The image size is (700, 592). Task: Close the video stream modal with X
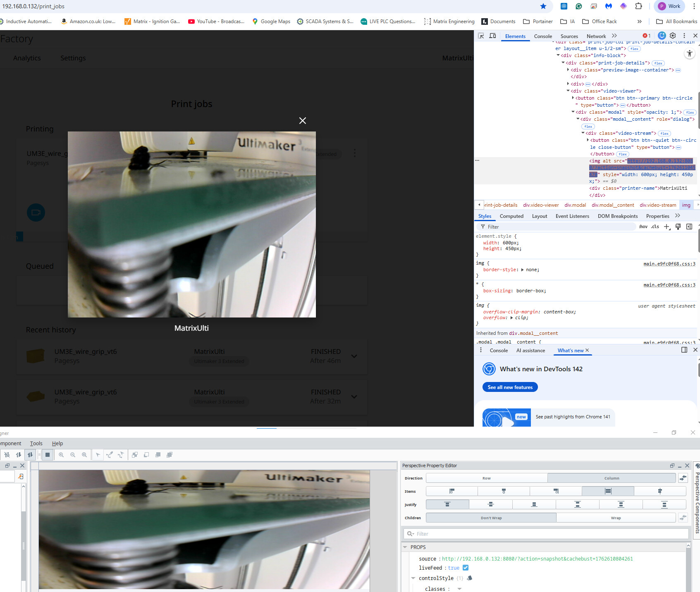[x=303, y=121]
